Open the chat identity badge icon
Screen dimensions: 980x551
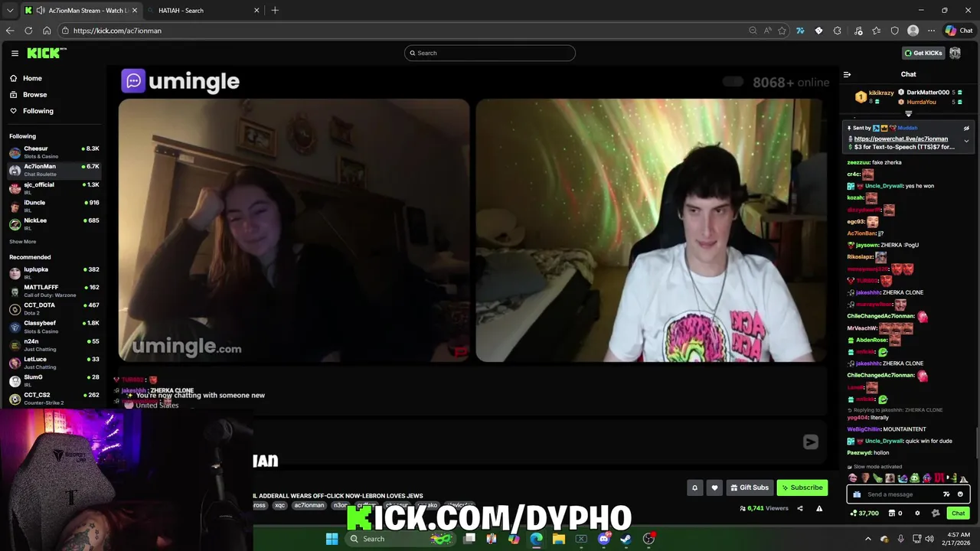coord(935,514)
